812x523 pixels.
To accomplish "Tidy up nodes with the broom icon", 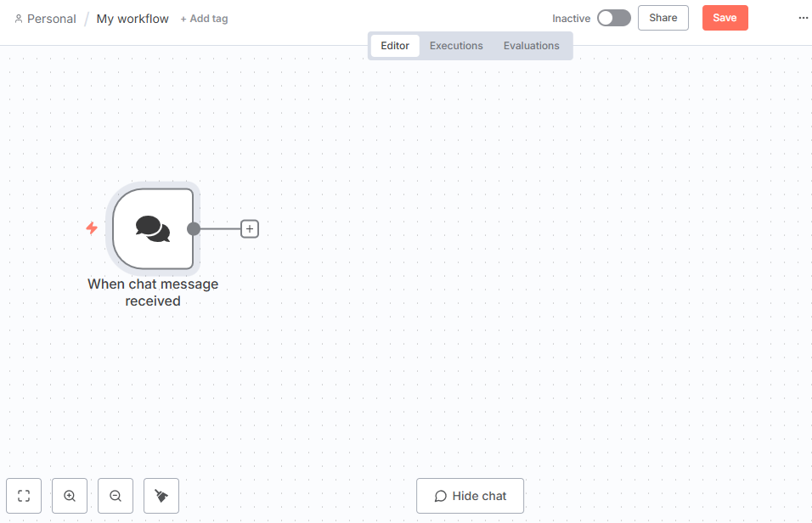I will point(161,496).
